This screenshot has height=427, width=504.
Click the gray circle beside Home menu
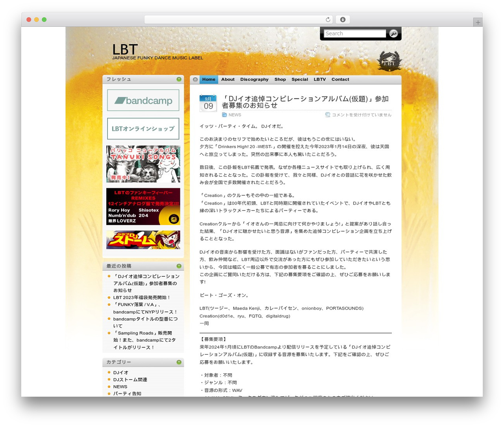[195, 80]
